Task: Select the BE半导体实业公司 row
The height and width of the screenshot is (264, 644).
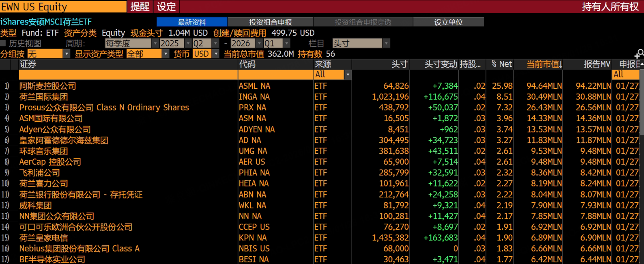Action: 320,259
